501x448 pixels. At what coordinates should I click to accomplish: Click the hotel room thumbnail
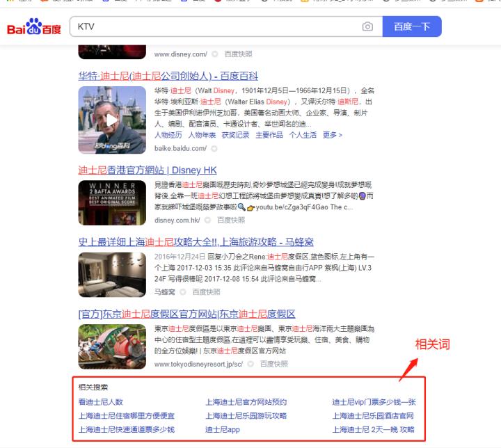pos(112,275)
